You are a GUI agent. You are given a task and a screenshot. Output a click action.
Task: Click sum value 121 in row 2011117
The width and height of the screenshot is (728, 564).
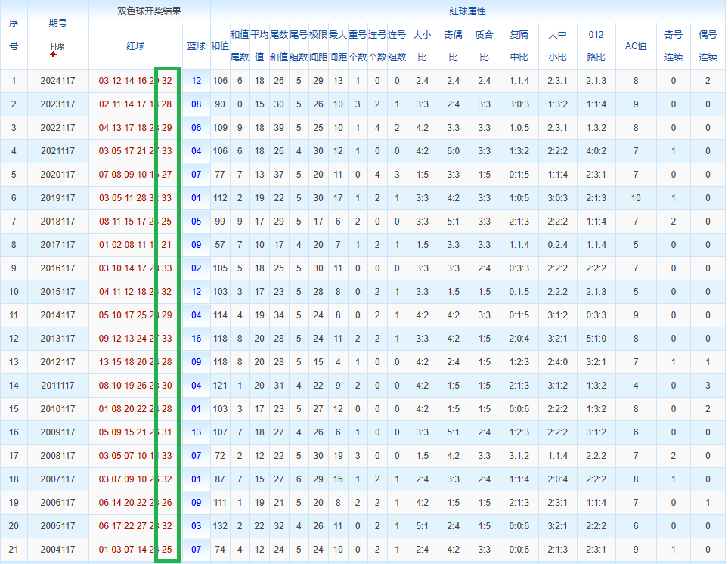(220, 386)
